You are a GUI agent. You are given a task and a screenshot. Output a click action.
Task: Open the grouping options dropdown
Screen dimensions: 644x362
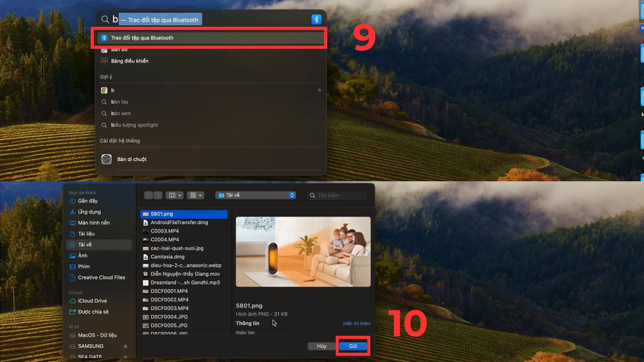pyautogui.click(x=195, y=196)
